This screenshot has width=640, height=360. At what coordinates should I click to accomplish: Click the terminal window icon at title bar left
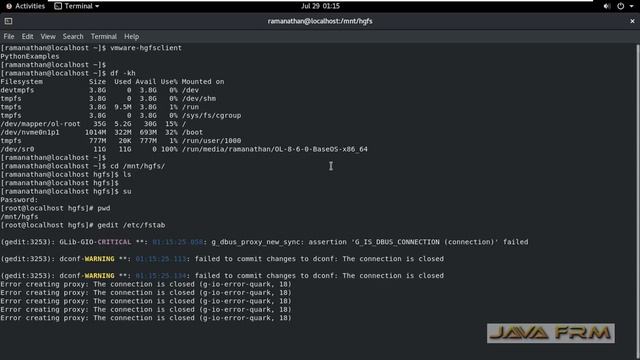point(8,21)
